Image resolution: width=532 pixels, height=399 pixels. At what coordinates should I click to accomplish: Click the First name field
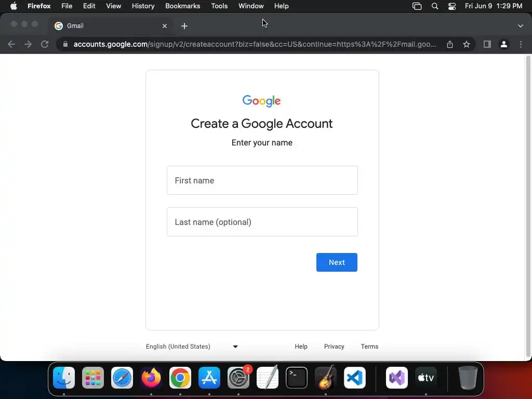[x=262, y=180]
